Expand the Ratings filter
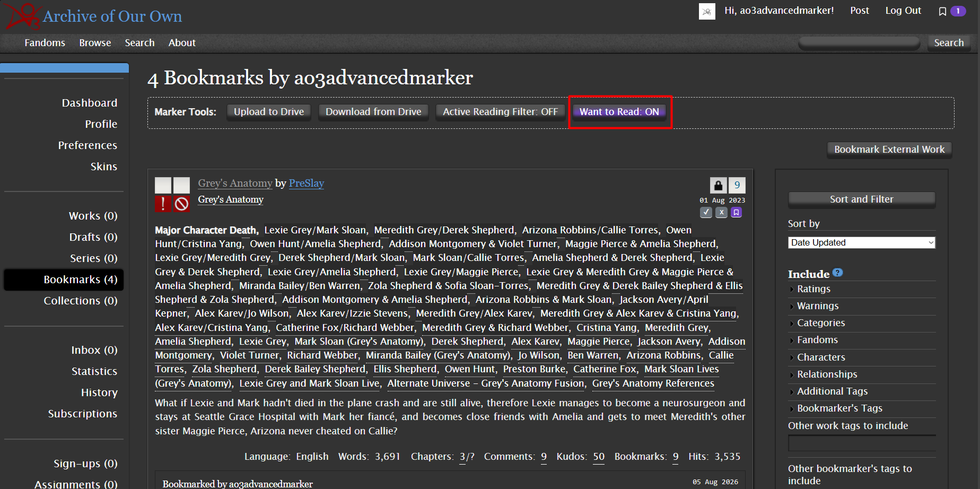980x489 pixels. pos(813,289)
